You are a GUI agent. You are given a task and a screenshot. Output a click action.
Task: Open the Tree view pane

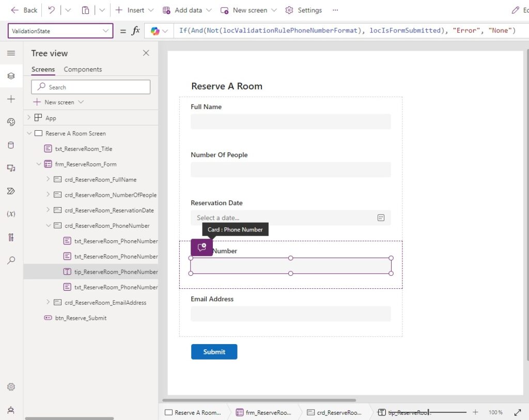11,75
